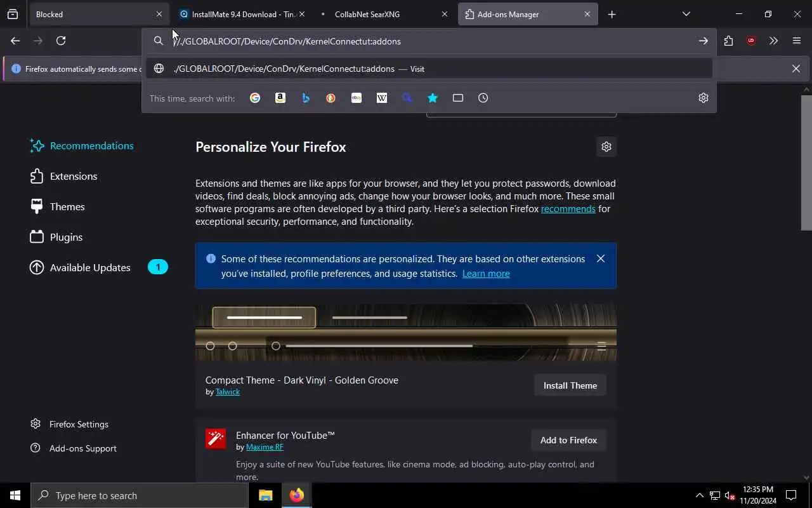Switch to InstallMate 9.4 Download tab
The height and width of the screenshot is (508, 812).
(x=241, y=14)
